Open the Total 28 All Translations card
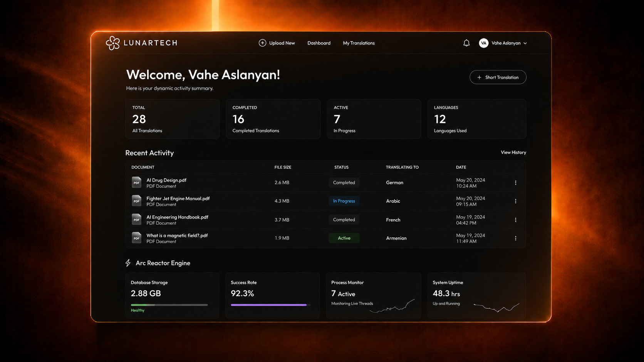This screenshot has height=362, width=644. coord(173,119)
